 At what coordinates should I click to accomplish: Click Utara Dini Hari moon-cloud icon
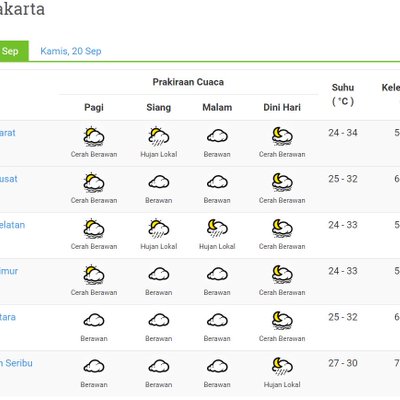pyautogui.click(x=282, y=321)
